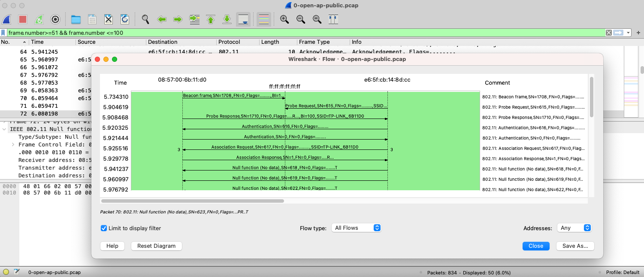Jump to the first packet icon
The height and width of the screenshot is (277, 644).
point(211,19)
